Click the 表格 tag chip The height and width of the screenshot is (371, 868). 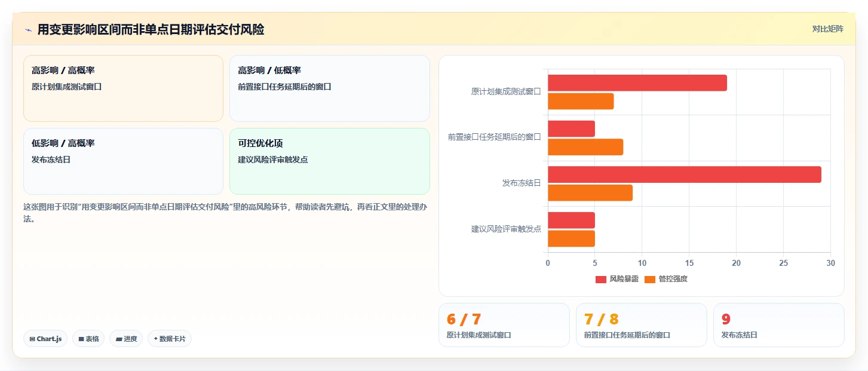coord(88,339)
